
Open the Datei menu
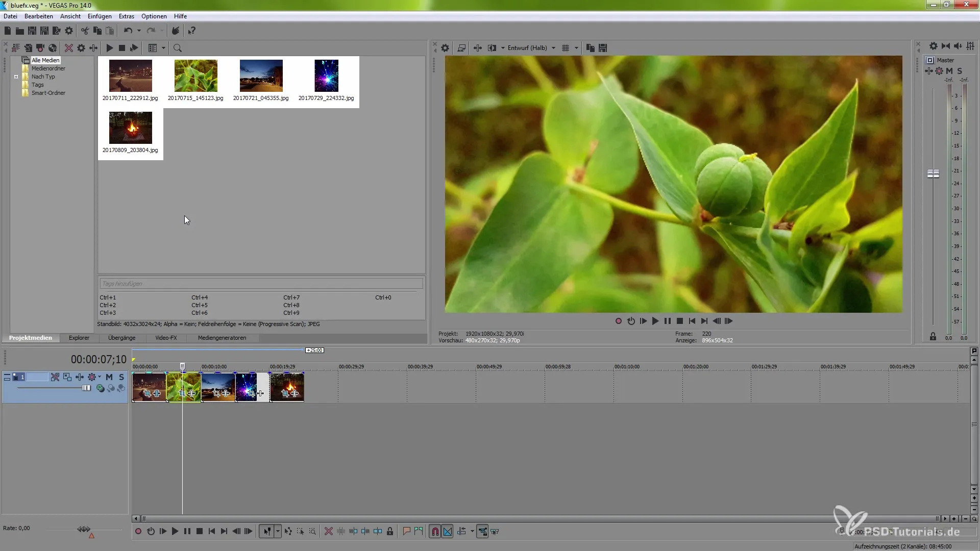[x=10, y=16]
